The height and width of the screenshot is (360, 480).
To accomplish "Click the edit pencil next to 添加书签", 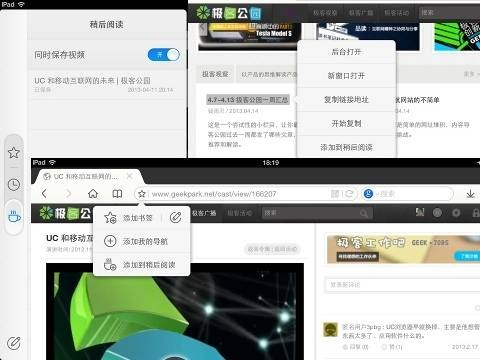I will coord(175,218).
